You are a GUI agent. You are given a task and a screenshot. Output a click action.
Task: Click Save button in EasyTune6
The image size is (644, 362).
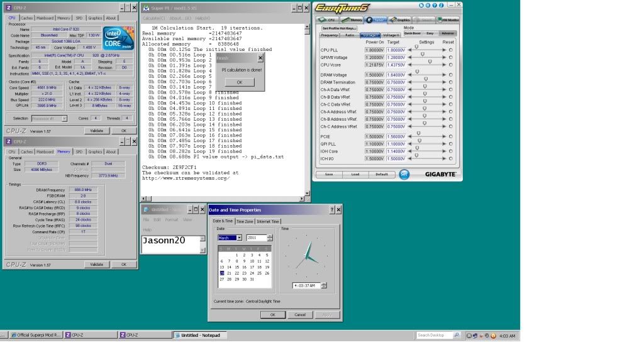pos(329,175)
